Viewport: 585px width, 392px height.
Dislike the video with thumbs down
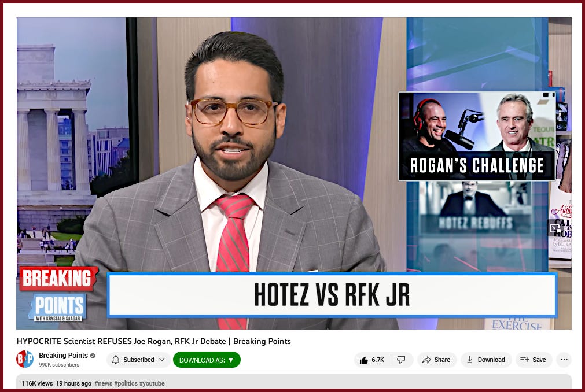click(401, 360)
